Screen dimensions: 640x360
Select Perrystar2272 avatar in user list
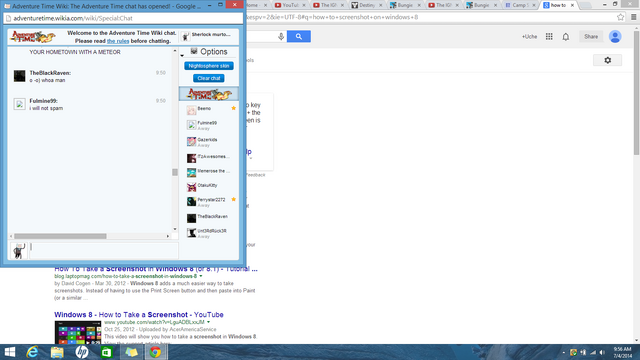click(x=191, y=202)
